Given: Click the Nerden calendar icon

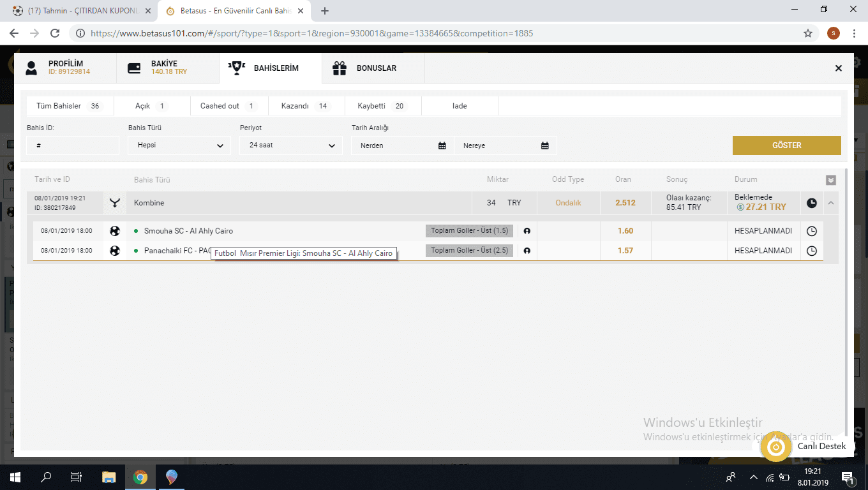Looking at the screenshot, I should click(x=442, y=145).
